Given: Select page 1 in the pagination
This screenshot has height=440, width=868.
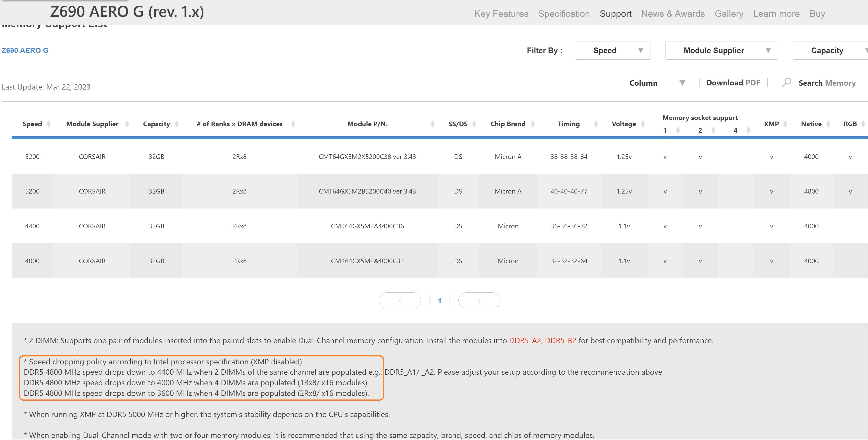Looking at the screenshot, I should [x=440, y=300].
